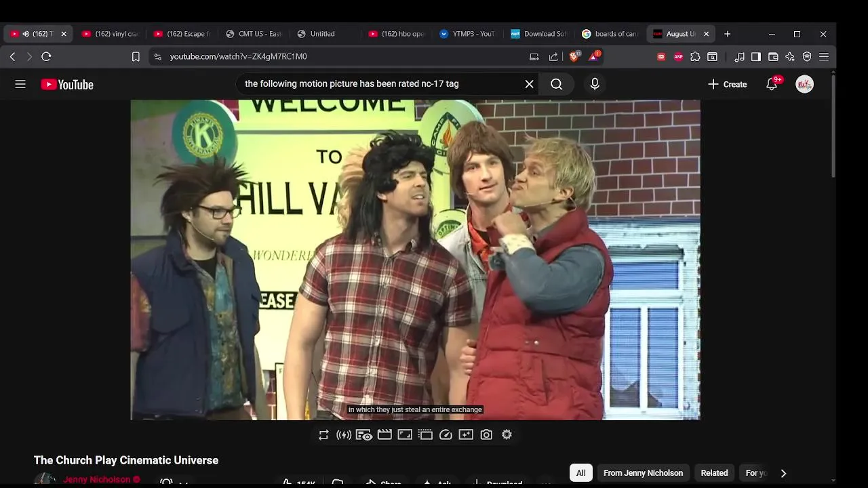Open the Adblock Plus extension
868x488 pixels.
[678, 57]
